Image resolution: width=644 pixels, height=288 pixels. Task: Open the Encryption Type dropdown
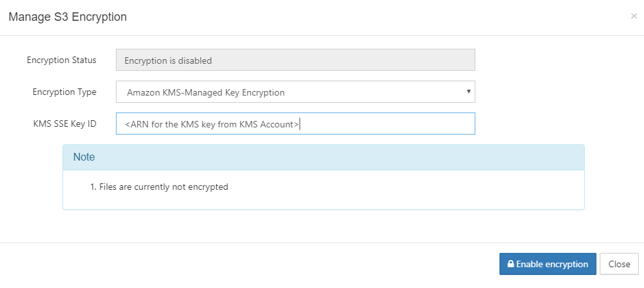pyautogui.click(x=295, y=92)
